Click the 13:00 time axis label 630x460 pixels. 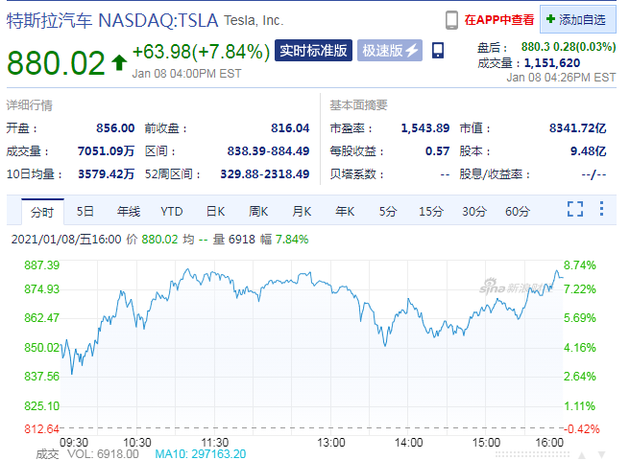pyautogui.click(x=331, y=443)
